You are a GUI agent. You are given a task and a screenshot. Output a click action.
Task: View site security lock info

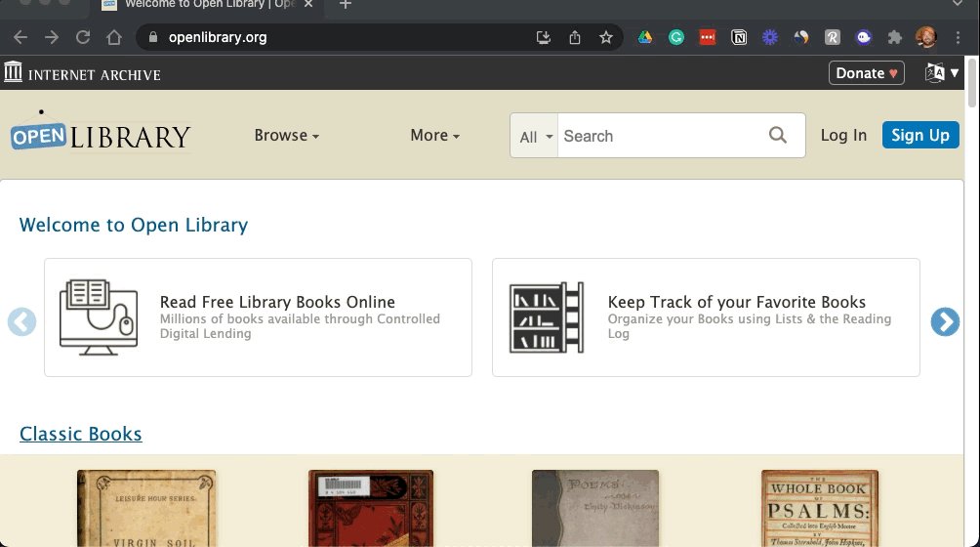(x=152, y=37)
